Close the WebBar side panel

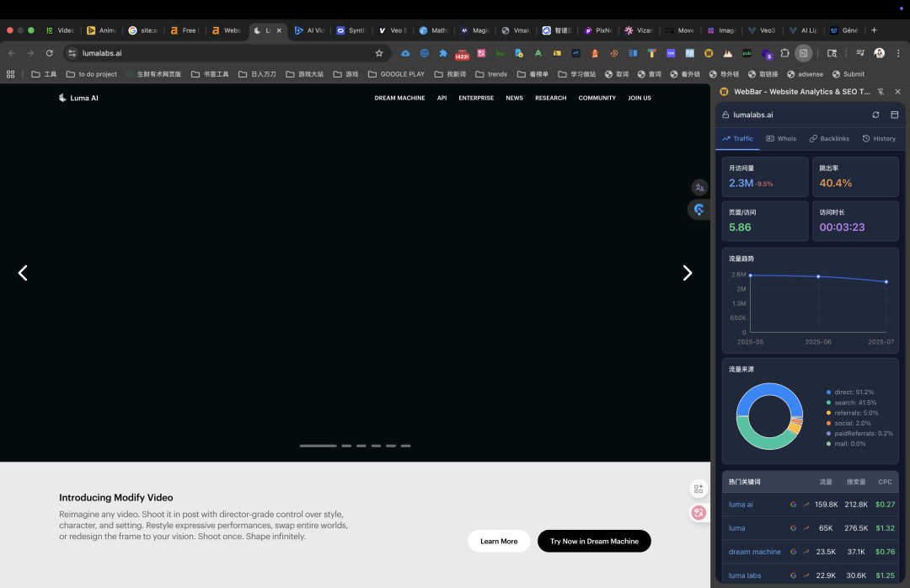point(898,92)
